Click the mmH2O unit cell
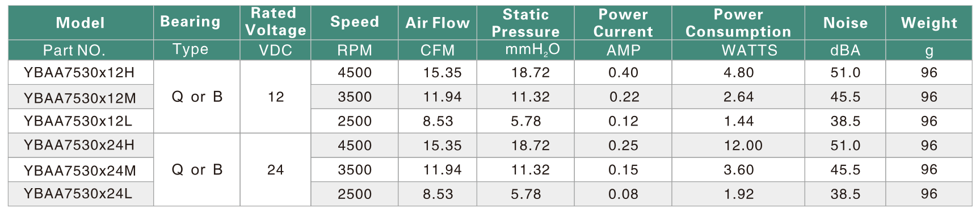This screenshot has width=980, height=212. [532, 50]
